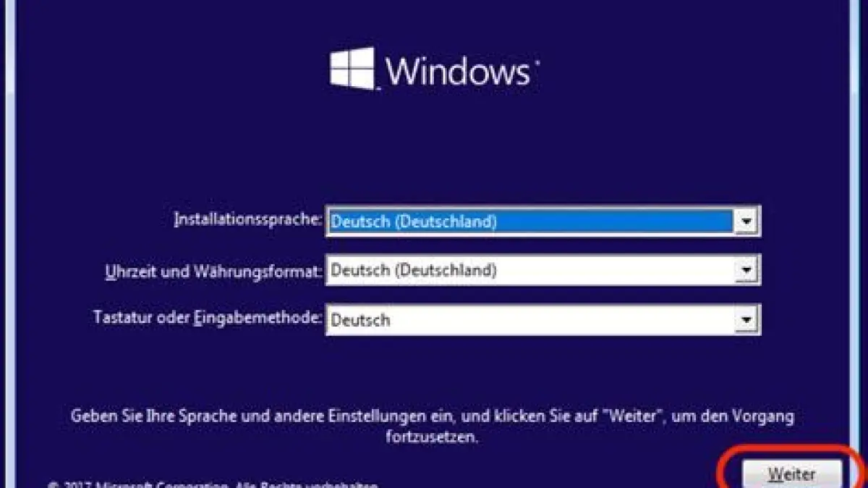
Task: Click the Tastatur oder Eingabemethode label
Action: coord(208,318)
